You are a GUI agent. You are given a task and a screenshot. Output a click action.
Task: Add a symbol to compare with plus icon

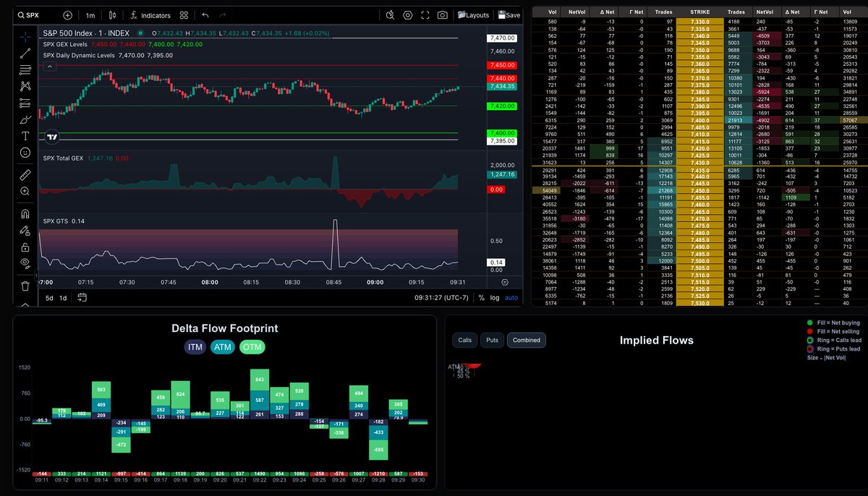[68, 15]
